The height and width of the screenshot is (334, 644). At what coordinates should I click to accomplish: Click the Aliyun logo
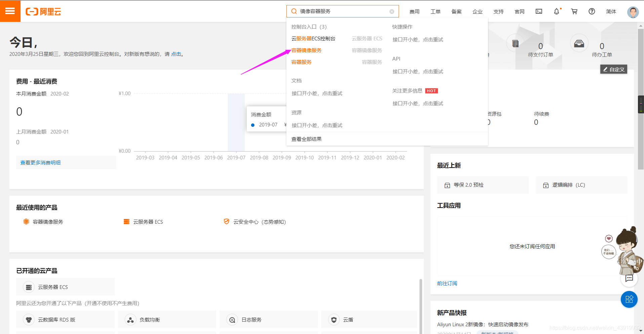pyautogui.click(x=43, y=12)
